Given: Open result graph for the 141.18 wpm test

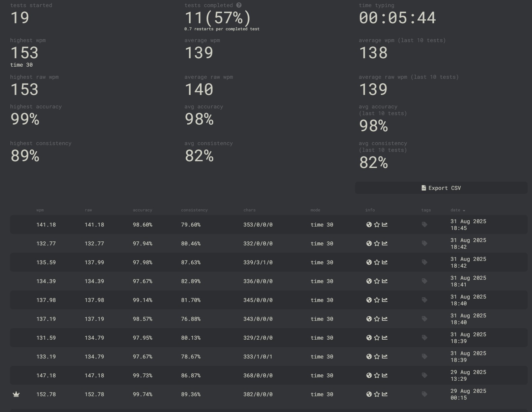Looking at the screenshot, I should click(x=385, y=225).
